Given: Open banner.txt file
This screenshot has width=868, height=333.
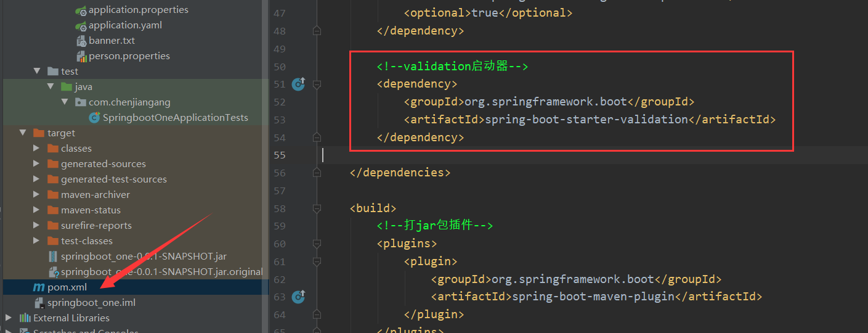Looking at the screenshot, I should click(x=112, y=41).
